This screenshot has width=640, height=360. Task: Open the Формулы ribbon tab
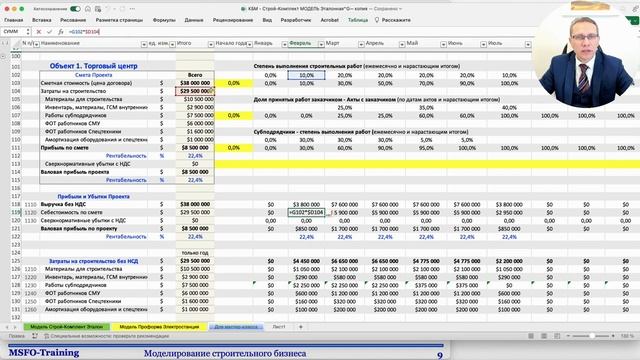164,20
